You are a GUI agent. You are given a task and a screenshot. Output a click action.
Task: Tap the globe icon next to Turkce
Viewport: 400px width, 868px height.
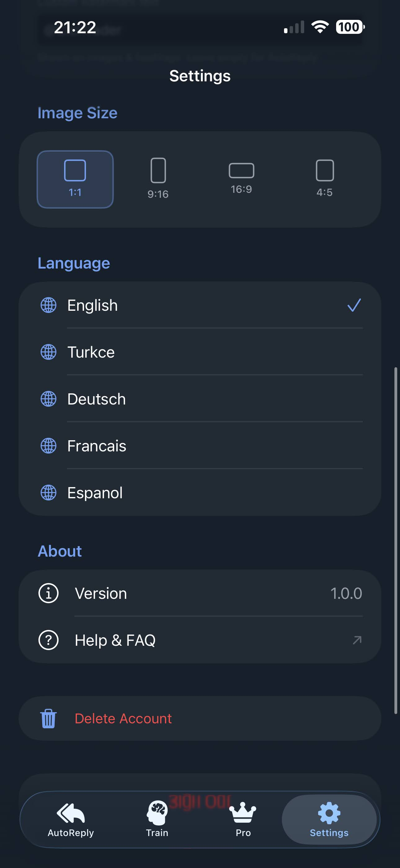(48, 352)
